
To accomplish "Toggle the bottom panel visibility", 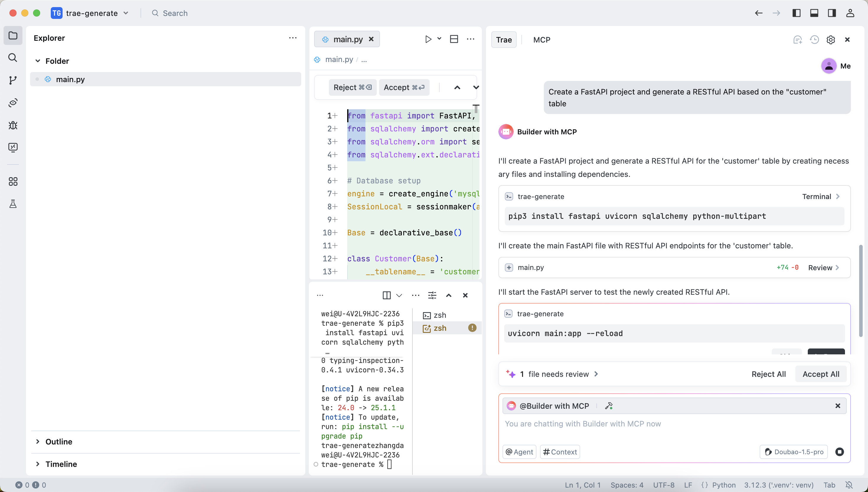I will click(x=814, y=13).
